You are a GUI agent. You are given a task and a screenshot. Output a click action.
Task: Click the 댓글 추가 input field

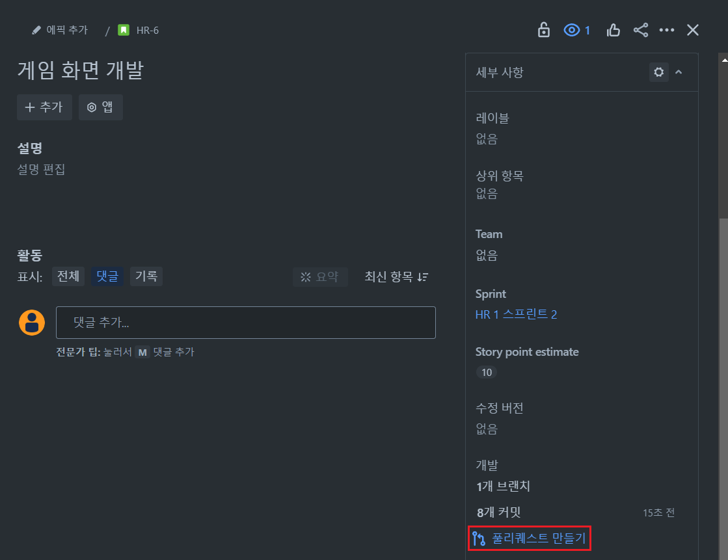point(246,322)
